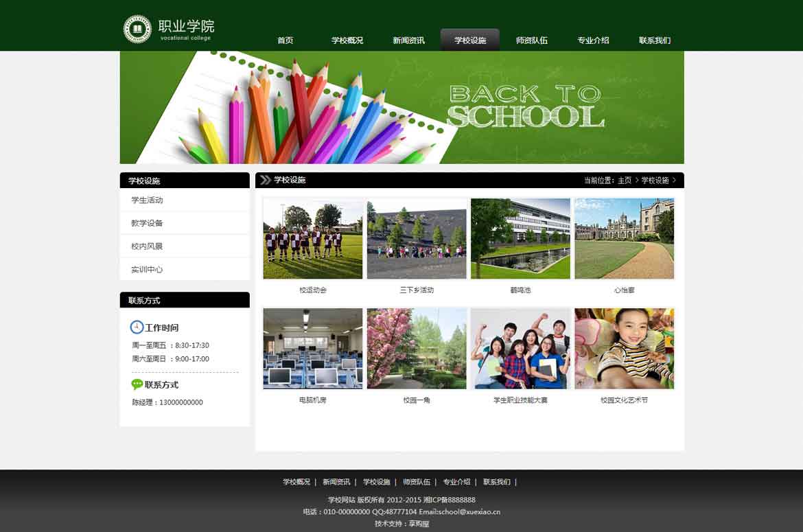Screen dimensions: 803x532
Task: Open 联系我们 in the top navigation bar
Action: [655, 41]
